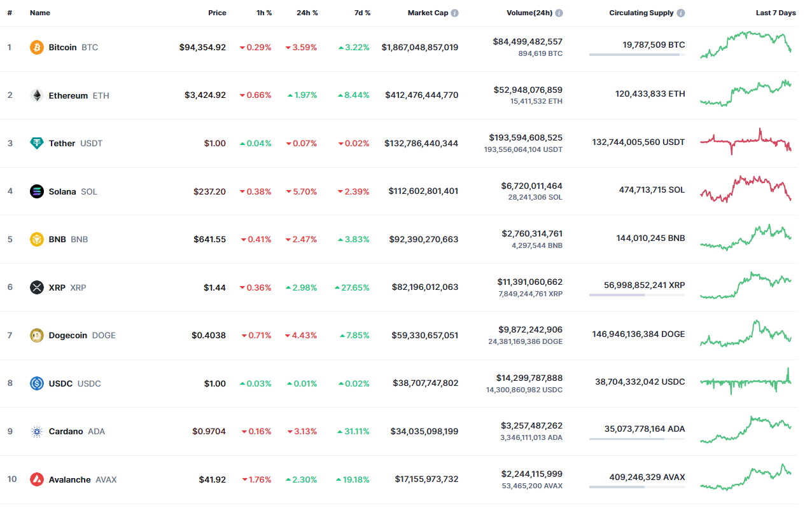Click Avalanche's circulating supply progress bar
Viewport: 812px width, 508px height.
(637, 487)
